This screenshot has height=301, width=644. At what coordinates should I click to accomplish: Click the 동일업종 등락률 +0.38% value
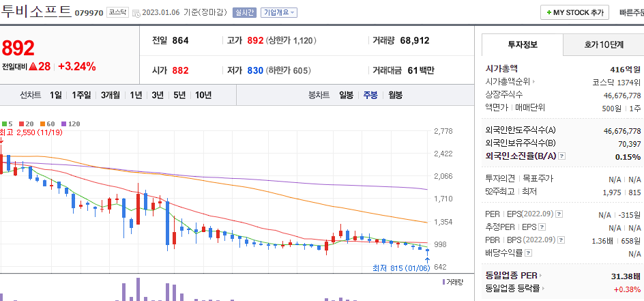pyautogui.click(x=627, y=289)
